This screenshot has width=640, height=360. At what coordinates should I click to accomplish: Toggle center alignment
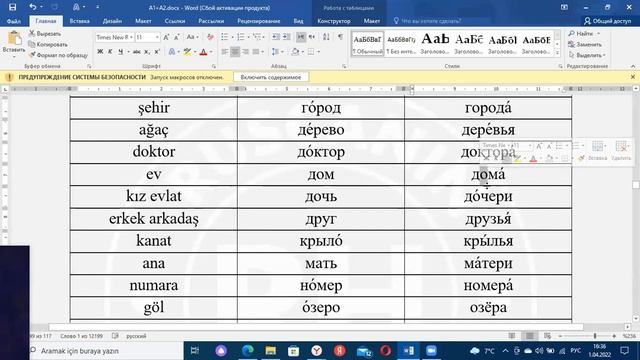tap(235, 52)
